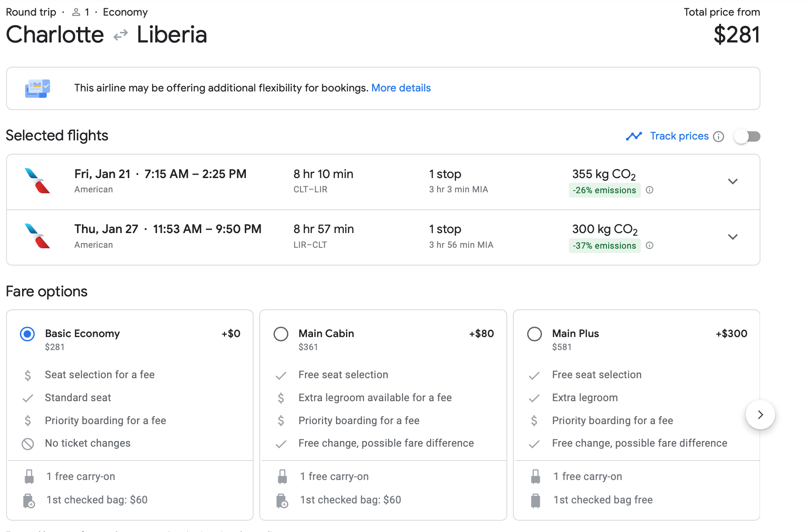This screenshot has height=532, width=809.
Task: Enable the Track prices toggle
Action: click(747, 136)
